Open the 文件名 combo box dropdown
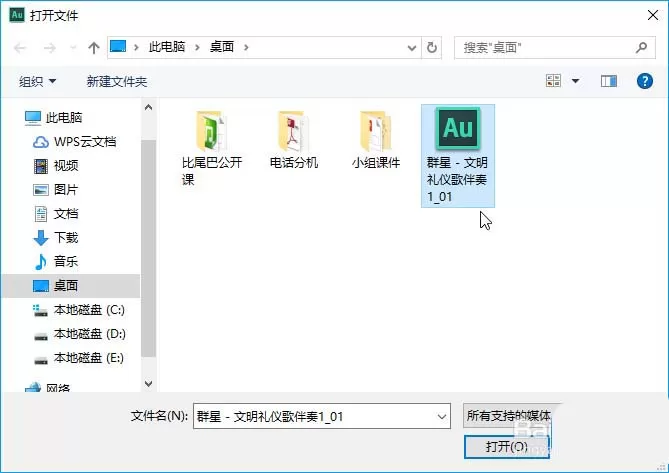Viewport: 669px width, 473px height. coord(442,416)
